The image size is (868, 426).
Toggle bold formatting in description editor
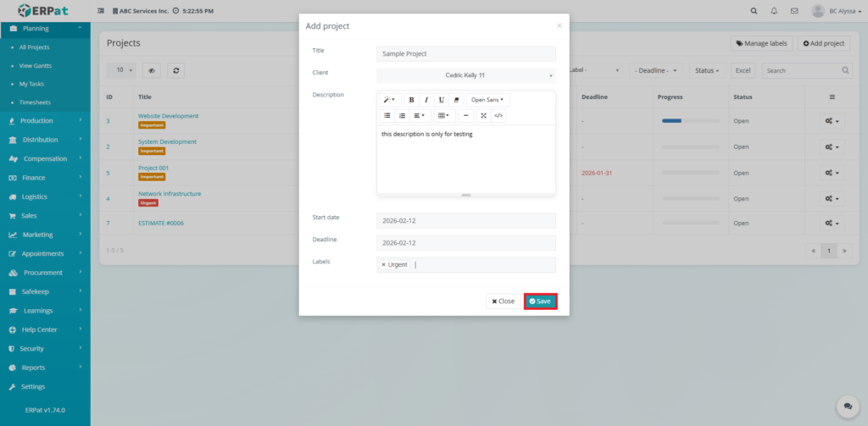[411, 100]
